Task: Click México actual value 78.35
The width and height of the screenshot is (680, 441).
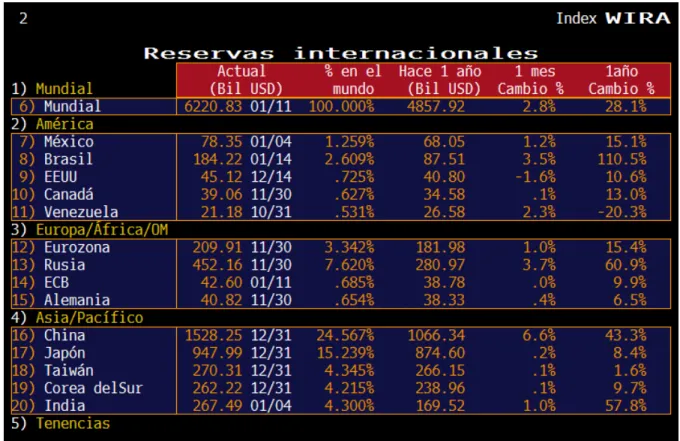Action: click(x=221, y=141)
